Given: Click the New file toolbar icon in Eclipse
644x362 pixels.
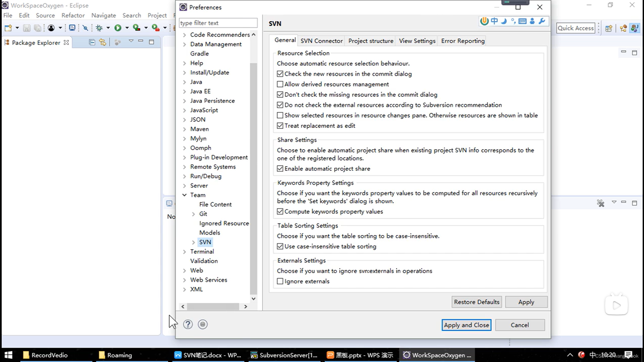Looking at the screenshot, I should pyautogui.click(x=8, y=28).
